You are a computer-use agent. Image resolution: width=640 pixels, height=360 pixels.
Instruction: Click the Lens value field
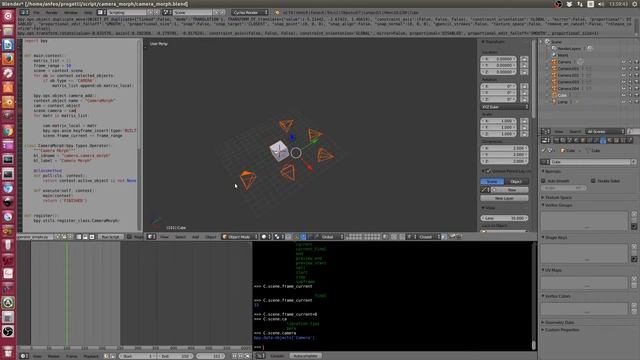[504, 218]
